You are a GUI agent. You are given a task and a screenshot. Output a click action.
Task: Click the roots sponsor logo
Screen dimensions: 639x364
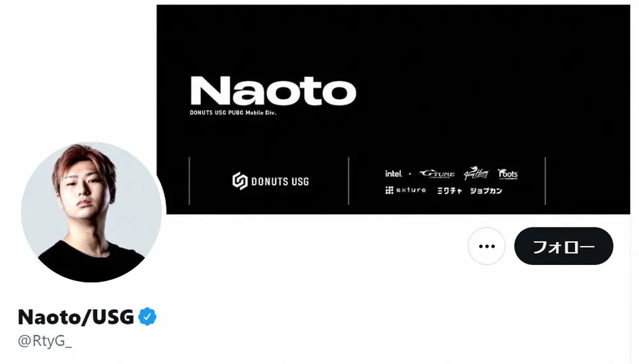(508, 174)
